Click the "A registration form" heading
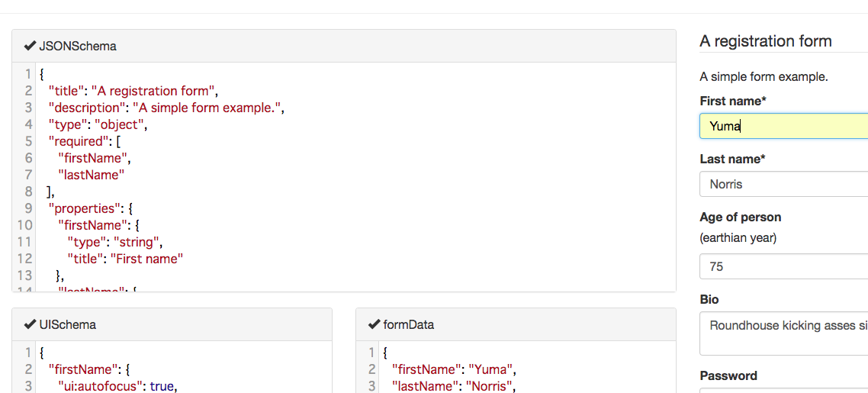Screen dimensions: 868x393 pyautogui.click(x=766, y=41)
